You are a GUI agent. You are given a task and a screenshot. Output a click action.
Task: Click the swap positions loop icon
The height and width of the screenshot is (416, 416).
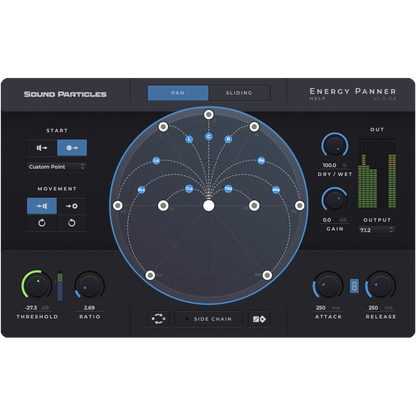click(158, 319)
